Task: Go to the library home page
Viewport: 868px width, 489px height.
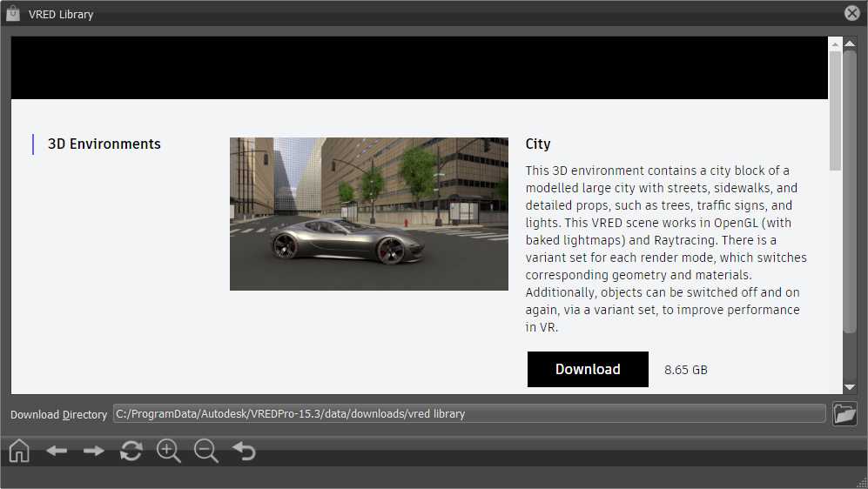Action: point(19,451)
